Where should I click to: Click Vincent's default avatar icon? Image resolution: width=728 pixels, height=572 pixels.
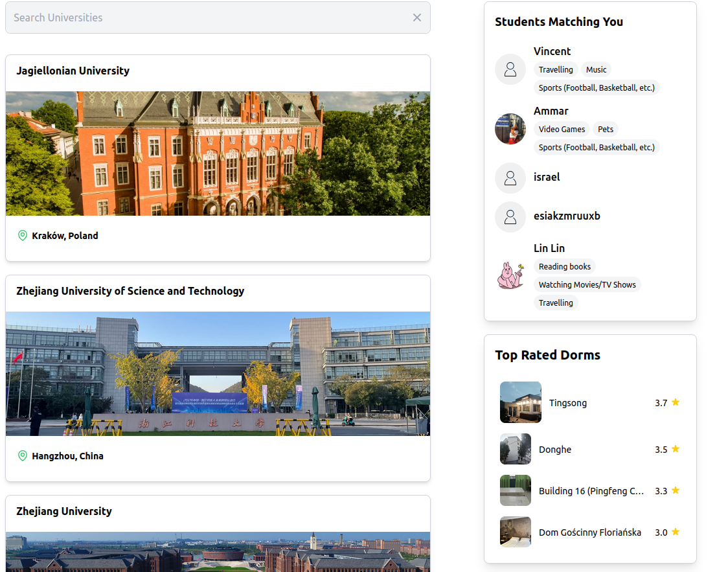[510, 70]
